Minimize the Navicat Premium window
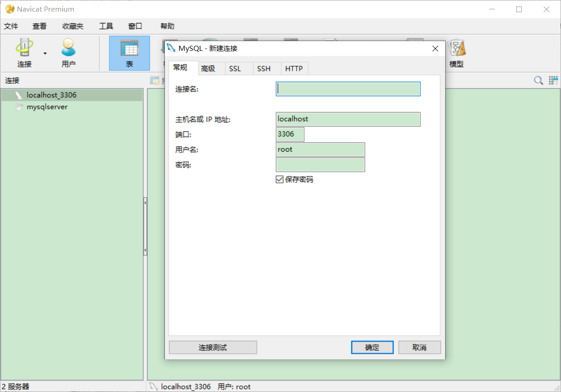 (491, 9)
